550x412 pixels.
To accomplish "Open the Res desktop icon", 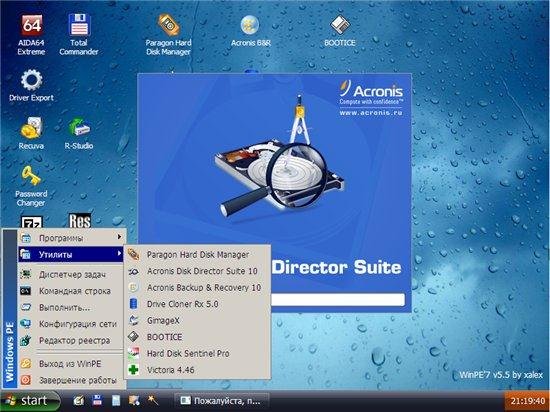I will pos(80,221).
